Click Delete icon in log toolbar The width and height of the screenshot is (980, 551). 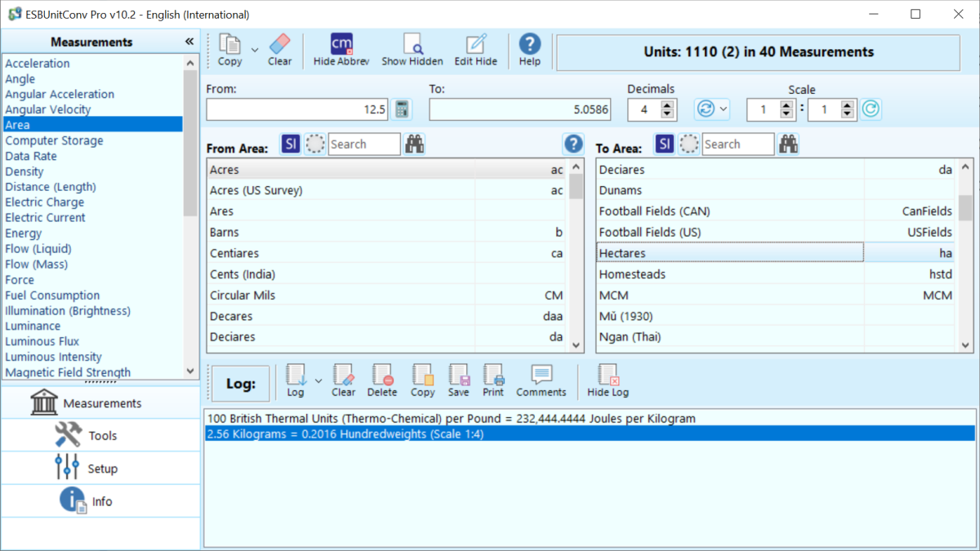(382, 381)
